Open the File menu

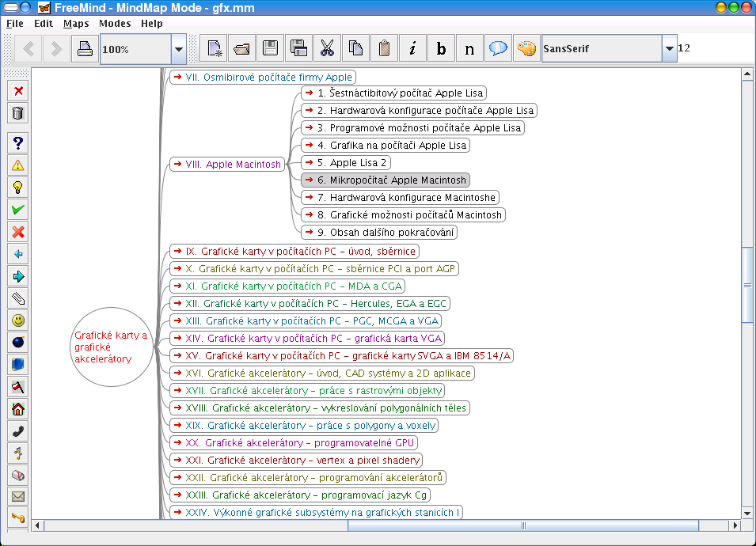coord(15,23)
